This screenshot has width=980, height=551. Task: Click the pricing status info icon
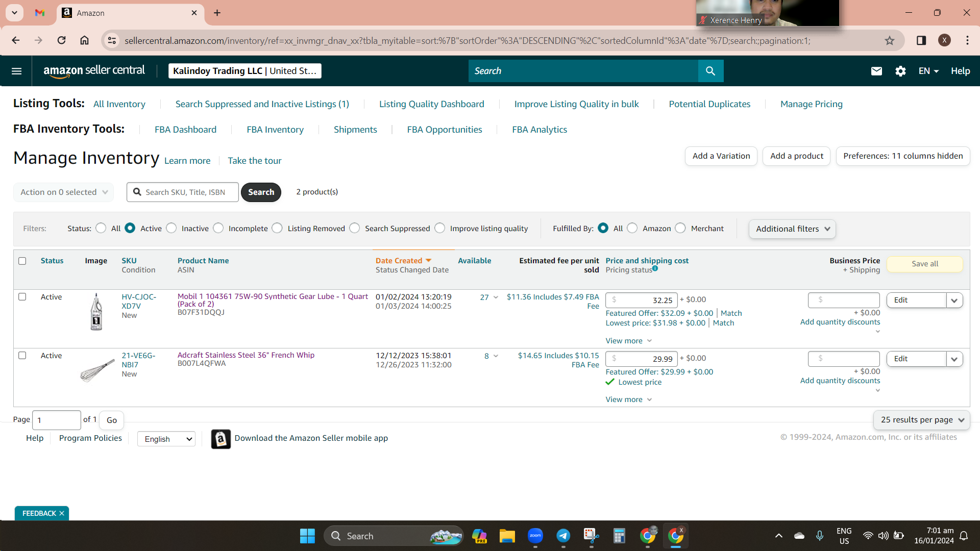tap(655, 268)
